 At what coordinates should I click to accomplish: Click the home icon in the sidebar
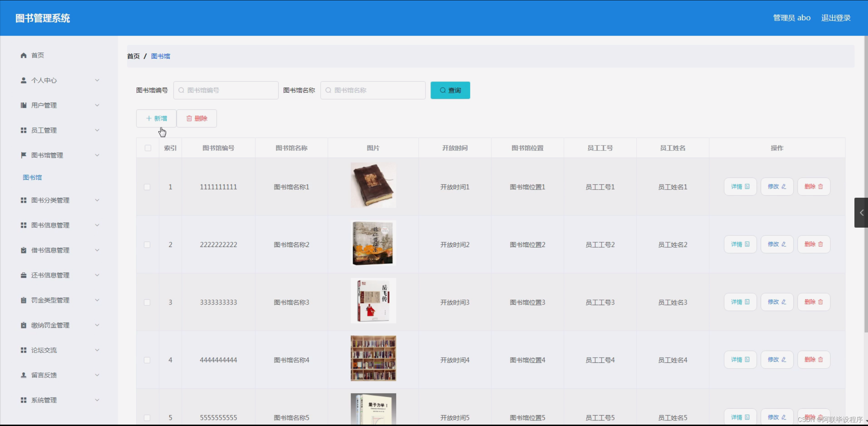pos(23,55)
